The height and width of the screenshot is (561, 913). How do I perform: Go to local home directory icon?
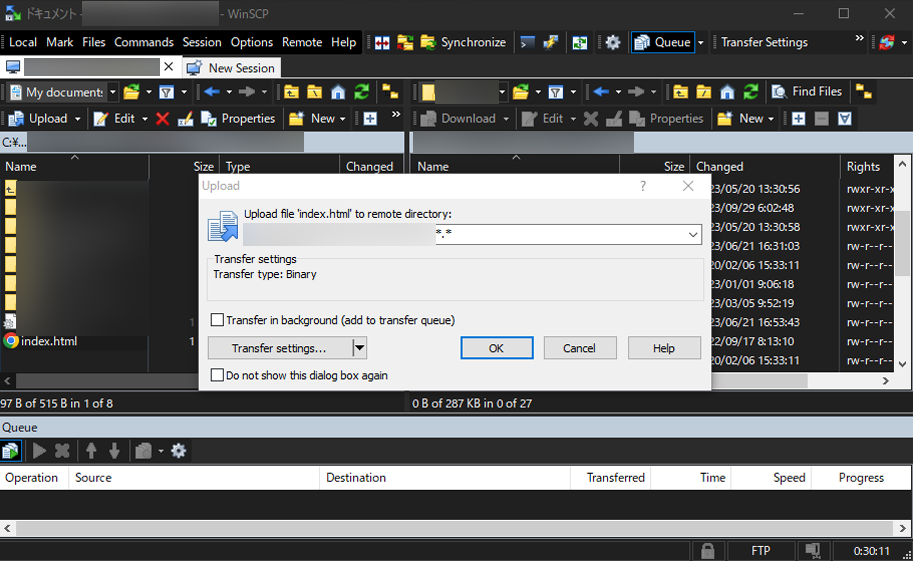pyautogui.click(x=338, y=92)
